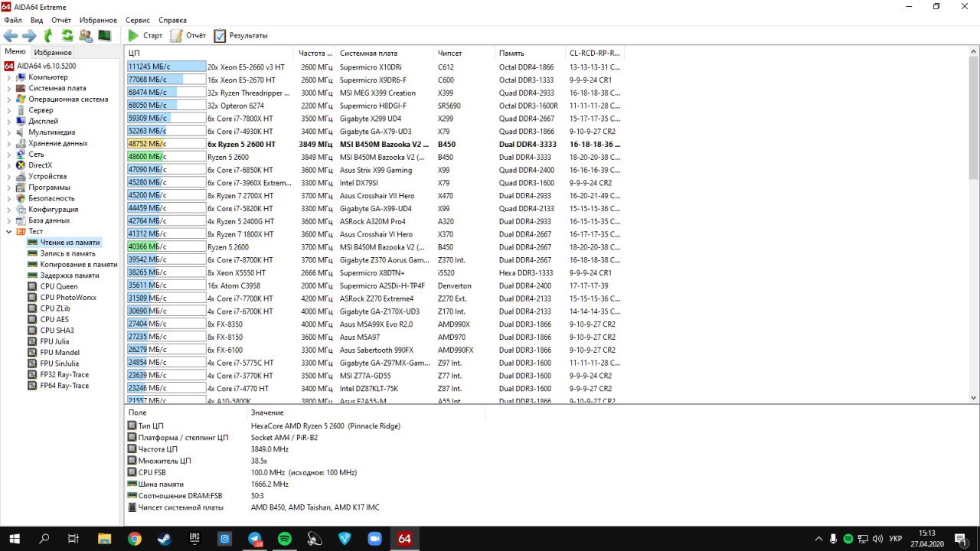Select the CPU Queen benchmark

point(58,286)
